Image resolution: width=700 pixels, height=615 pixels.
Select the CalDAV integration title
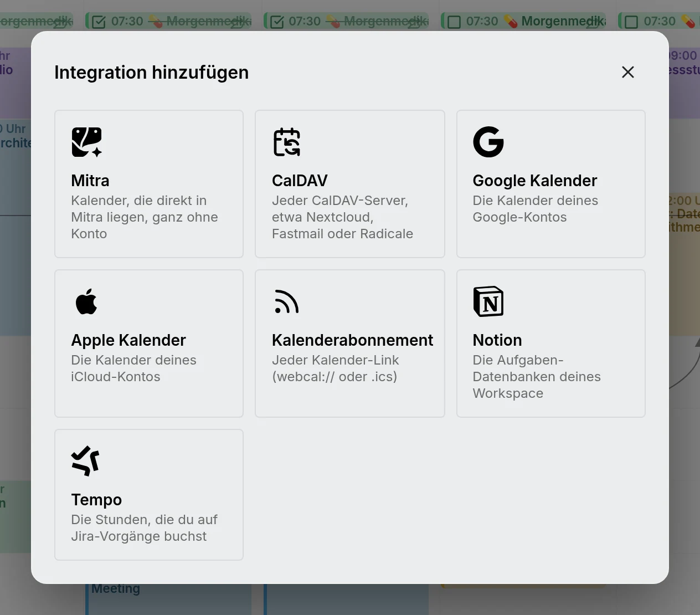tap(300, 181)
